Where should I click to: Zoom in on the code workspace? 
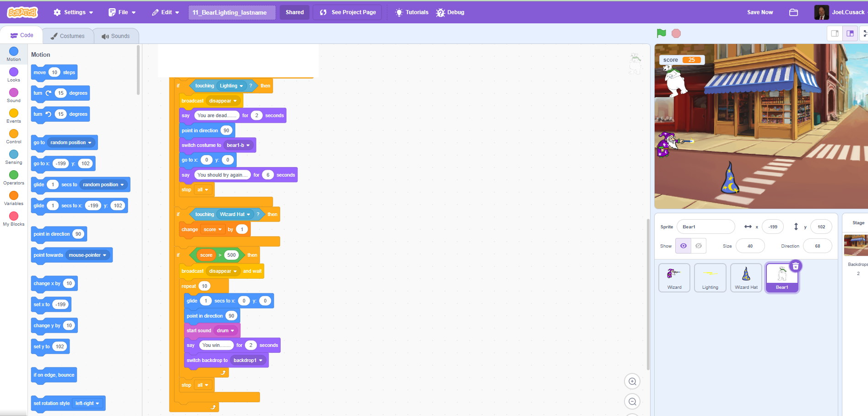point(632,381)
